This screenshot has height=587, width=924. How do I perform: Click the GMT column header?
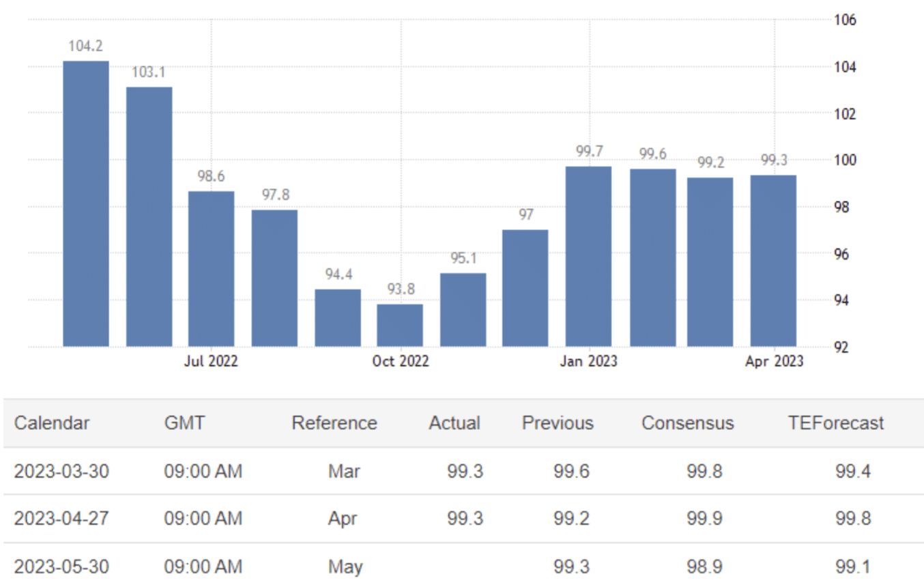184,423
